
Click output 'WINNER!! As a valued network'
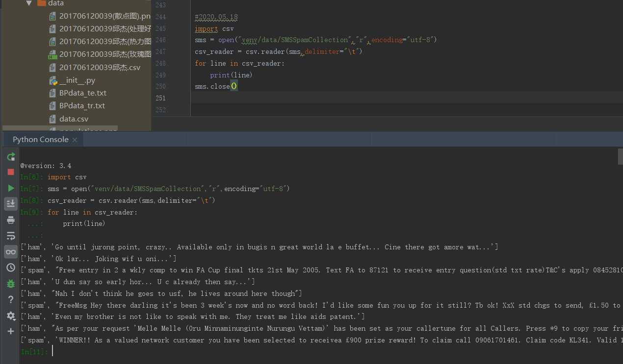[322, 340]
